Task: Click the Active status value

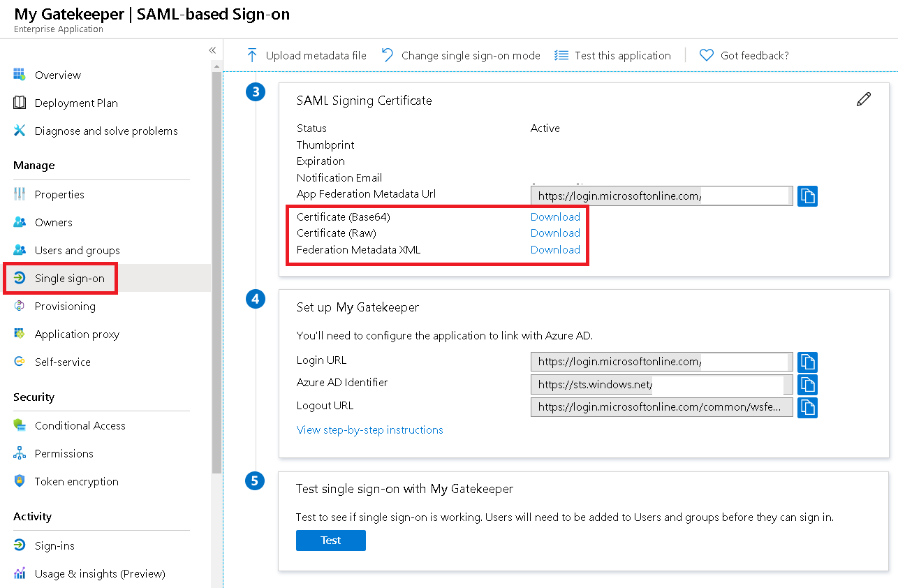Action: tap(545, 128)
